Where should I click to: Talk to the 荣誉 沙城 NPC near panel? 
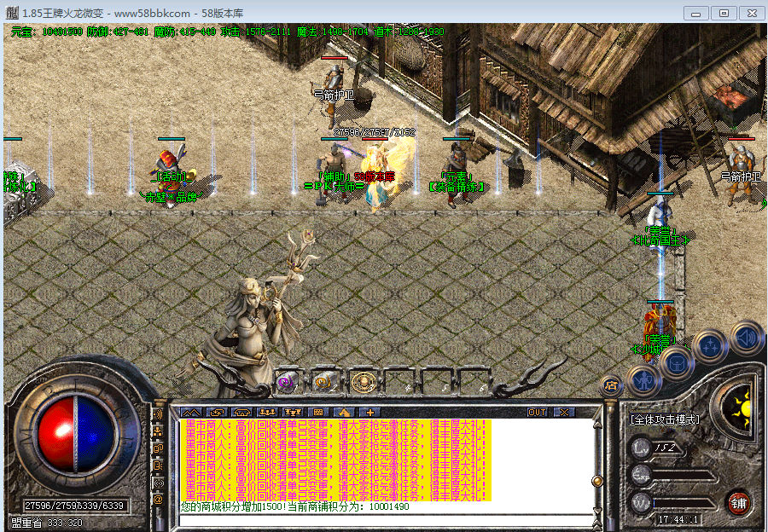pyautogui.click(x=660, y=330)
